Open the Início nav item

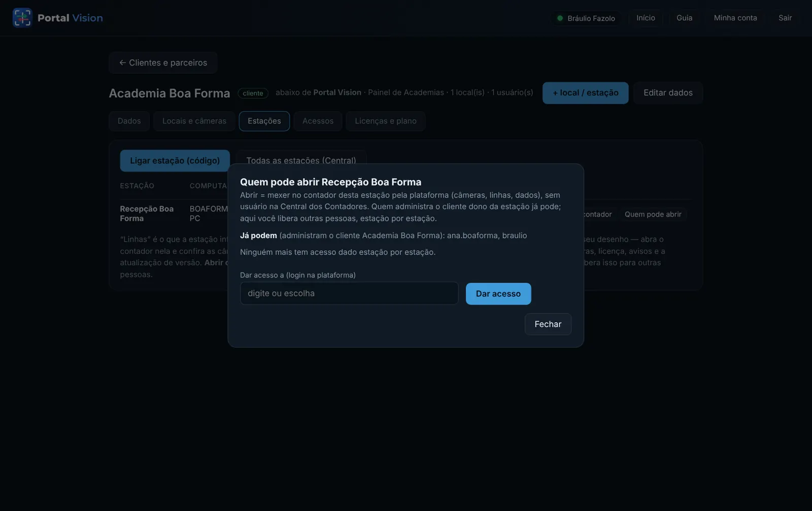tap(646, 18)
